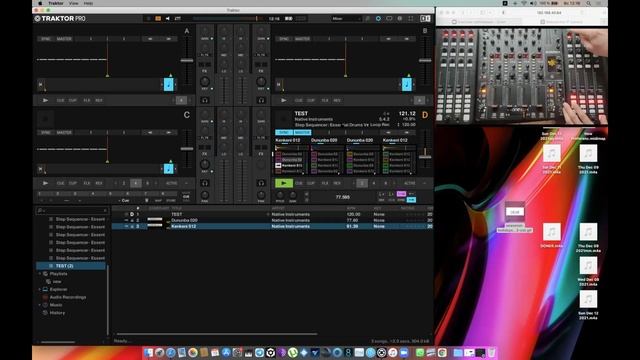Select History in browser tree
Viewport: 640px width, 360px height.
pos(57,313)
